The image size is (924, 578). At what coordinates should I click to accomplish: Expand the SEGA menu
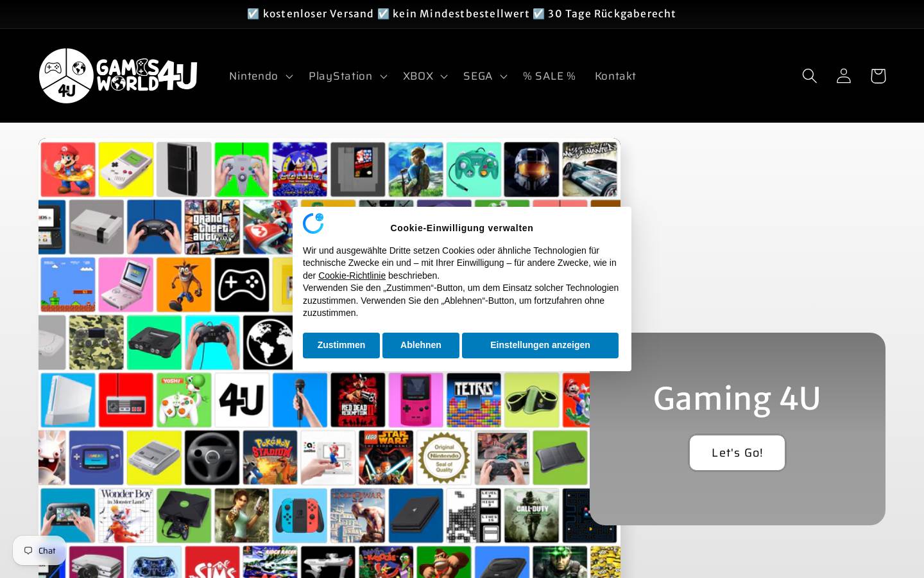point(485,76)
